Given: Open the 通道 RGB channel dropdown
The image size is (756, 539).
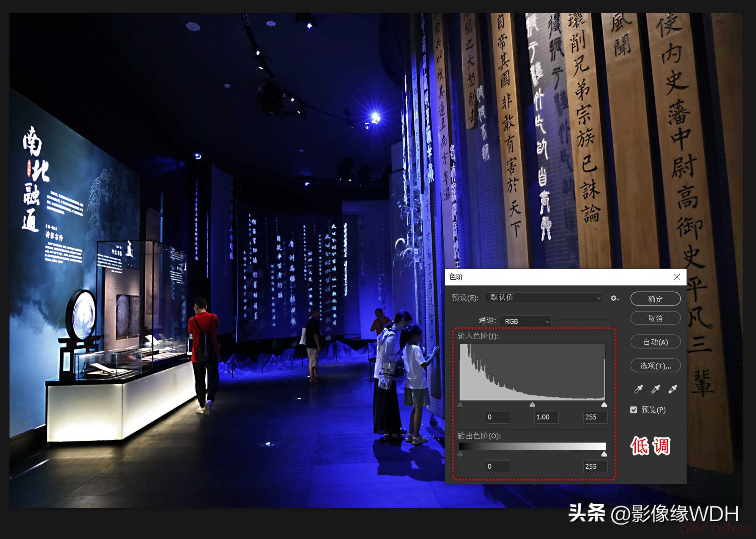Looking at the screenshot, I should pos(526,321).
